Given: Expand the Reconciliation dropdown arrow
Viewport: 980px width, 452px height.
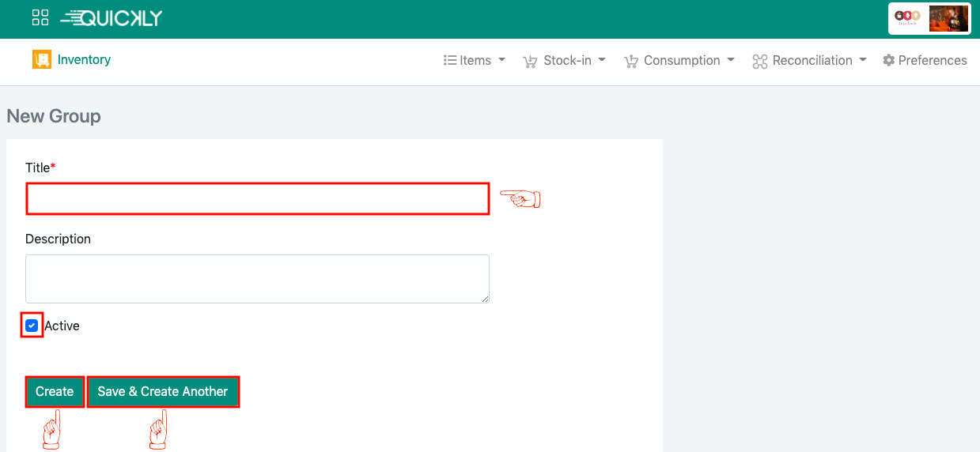Looking at the screenshot, I should coord(862,60).
